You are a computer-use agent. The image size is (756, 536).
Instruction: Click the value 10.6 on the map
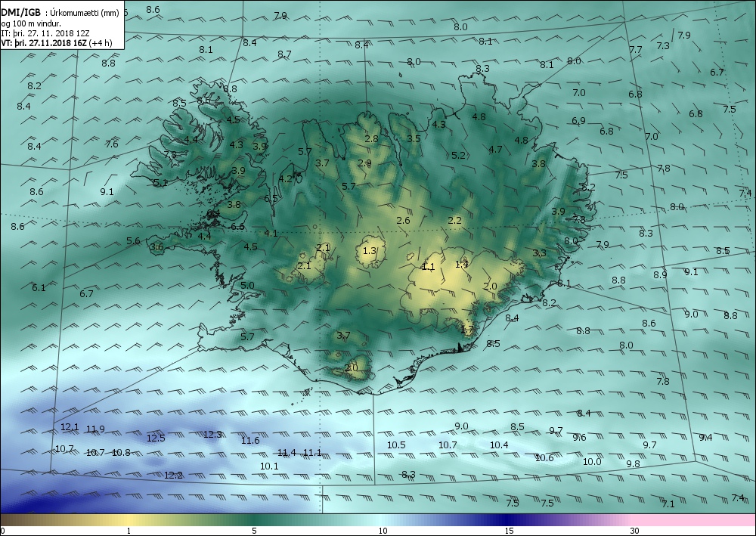point(544,458)
